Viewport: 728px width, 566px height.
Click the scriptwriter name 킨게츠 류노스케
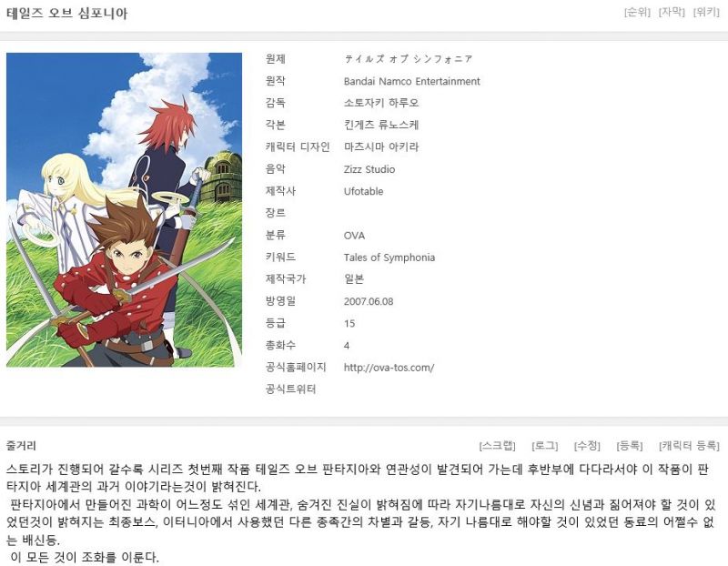(x=381, y=125)
